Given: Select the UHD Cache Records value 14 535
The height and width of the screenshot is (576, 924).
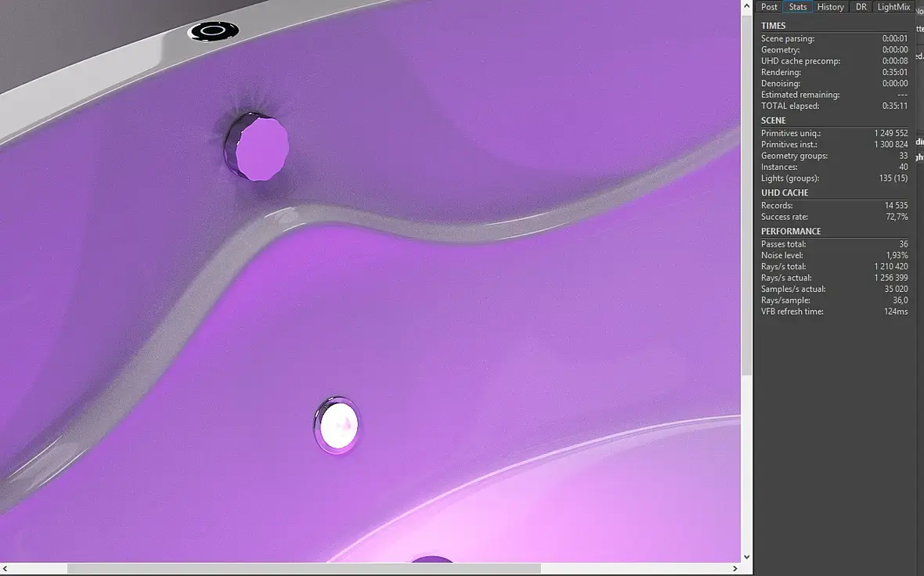Looking at the screenshot, I should coord(897,206).
